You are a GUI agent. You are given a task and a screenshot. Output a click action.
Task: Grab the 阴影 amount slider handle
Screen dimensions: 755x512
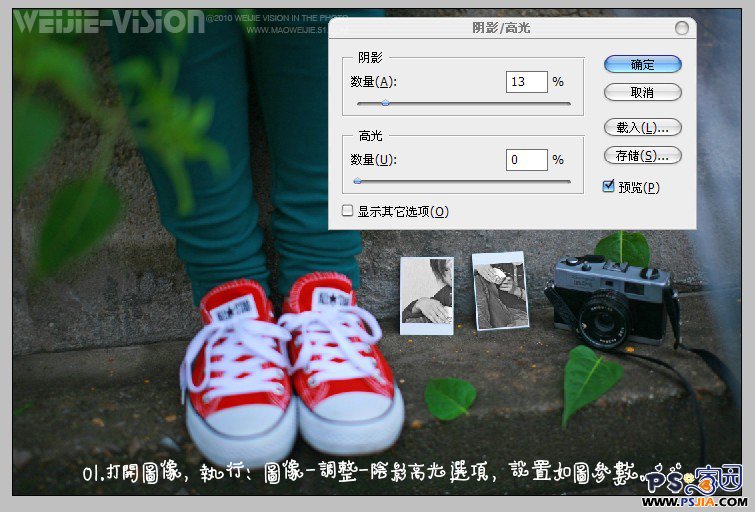pos(385,103)
